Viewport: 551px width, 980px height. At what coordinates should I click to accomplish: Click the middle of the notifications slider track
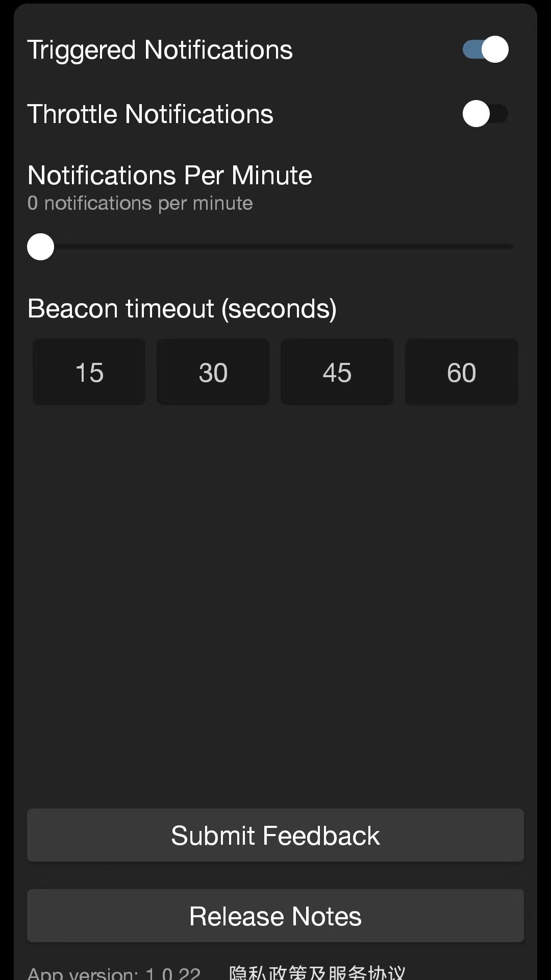(x=275, y=247)
